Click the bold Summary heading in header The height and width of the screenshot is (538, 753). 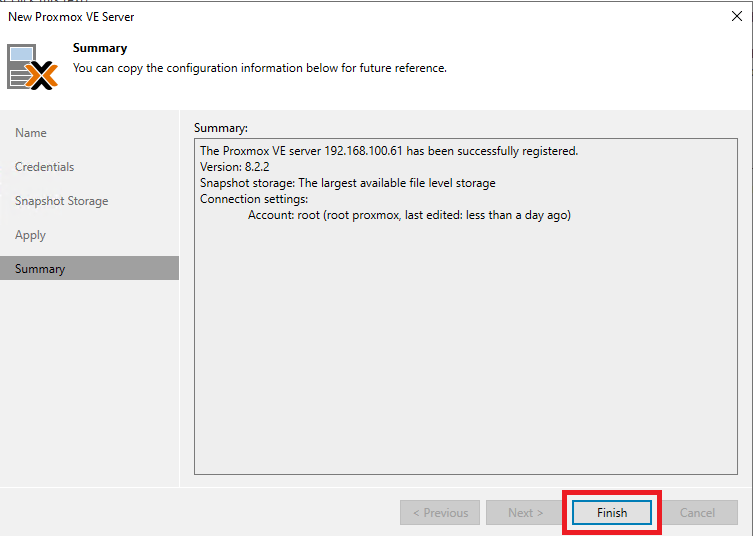click(x=100, y=48)
